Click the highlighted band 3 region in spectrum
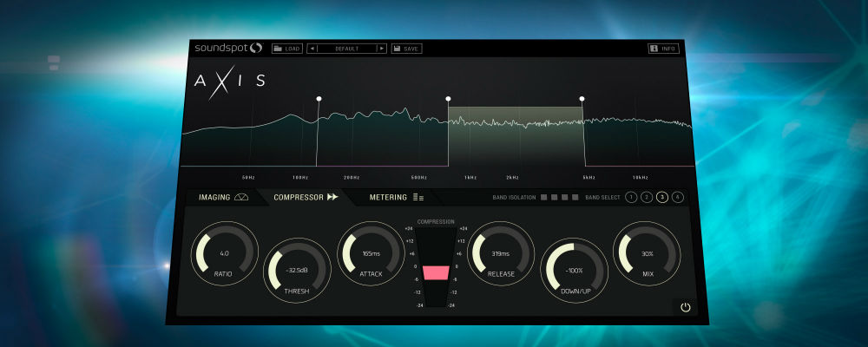 516,136
